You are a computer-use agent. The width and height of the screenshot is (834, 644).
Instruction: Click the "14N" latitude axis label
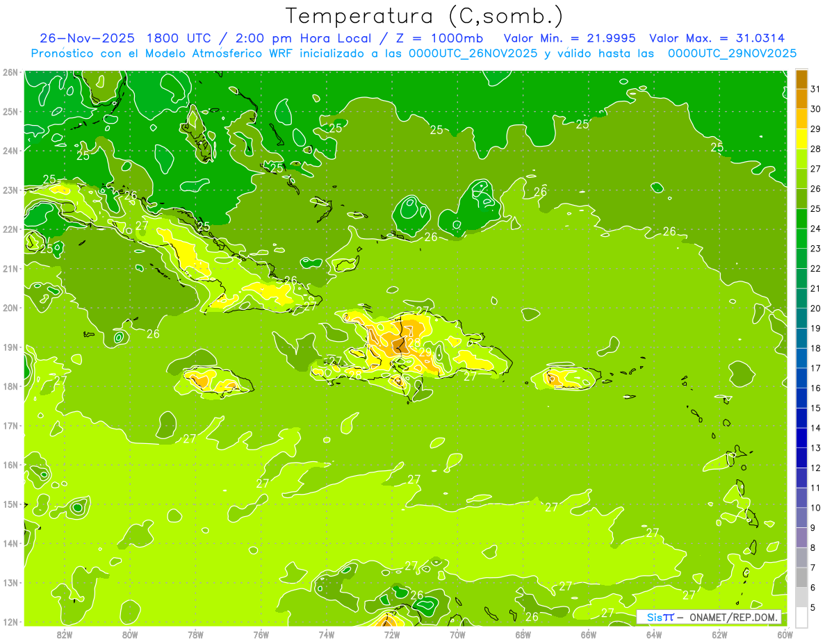[10, 543]
